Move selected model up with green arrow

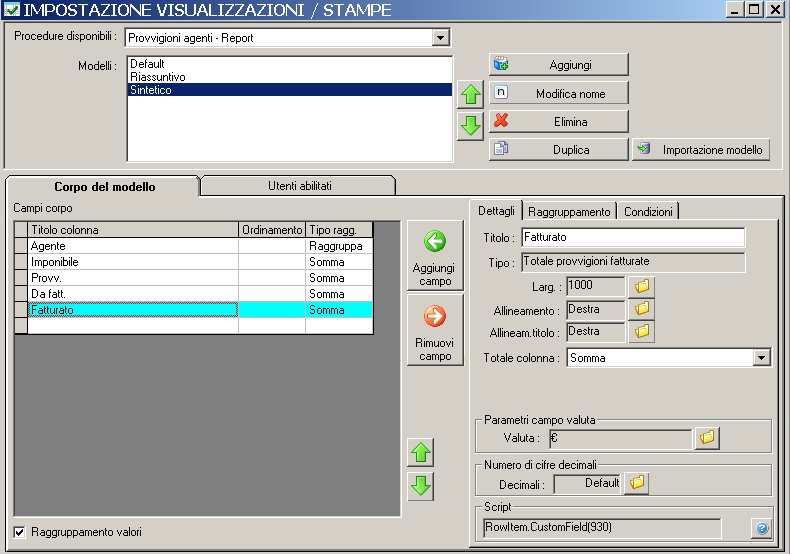coord(471,94)
